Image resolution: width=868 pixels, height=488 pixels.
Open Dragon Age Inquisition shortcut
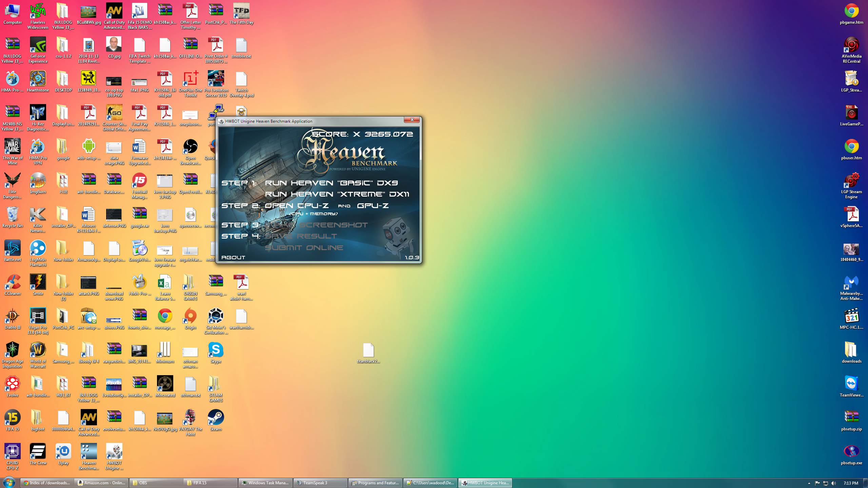(13, 355)
